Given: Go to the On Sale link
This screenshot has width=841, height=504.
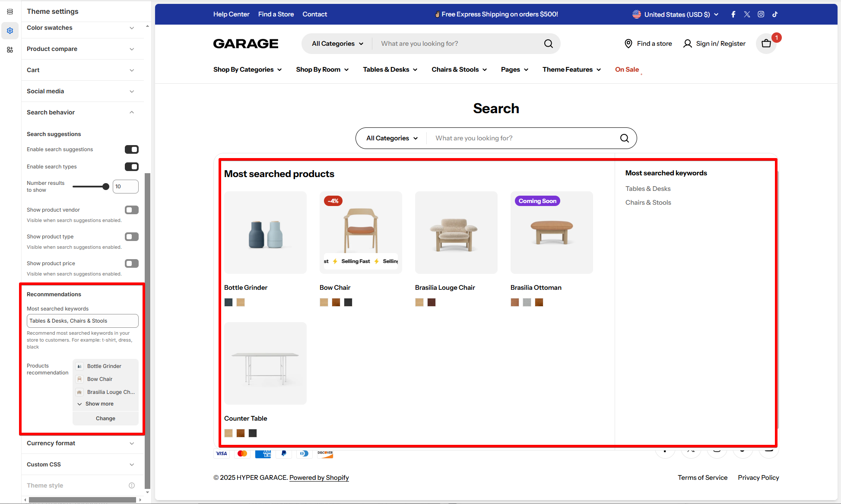Looking at the screenshot, I should 627,70.
